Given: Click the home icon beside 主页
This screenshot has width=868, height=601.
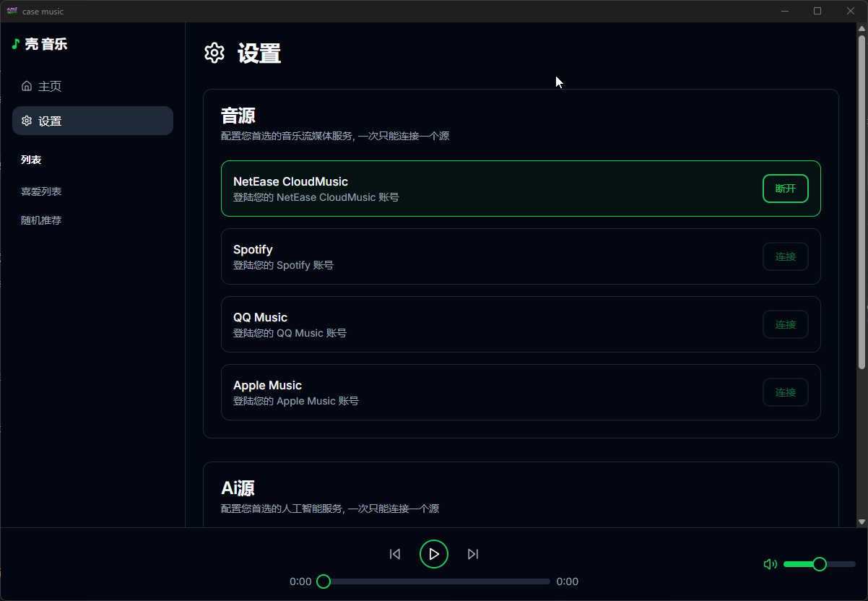Looking at the screenshot, I should (x=27, y=86).
